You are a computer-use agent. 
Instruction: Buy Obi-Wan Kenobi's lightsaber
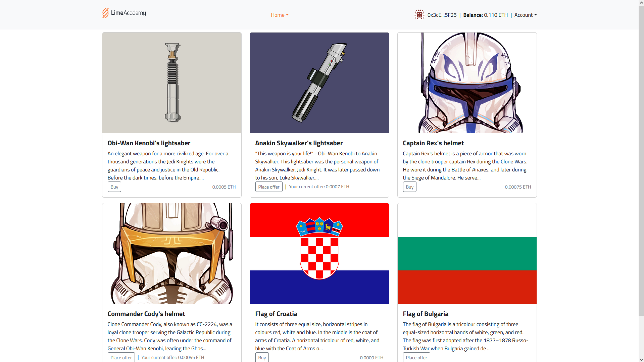(x=114, y=187)
